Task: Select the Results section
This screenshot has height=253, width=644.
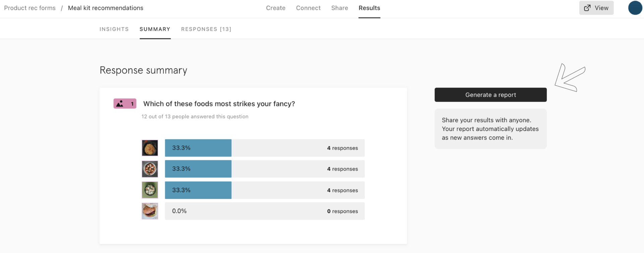Action: 369,8
